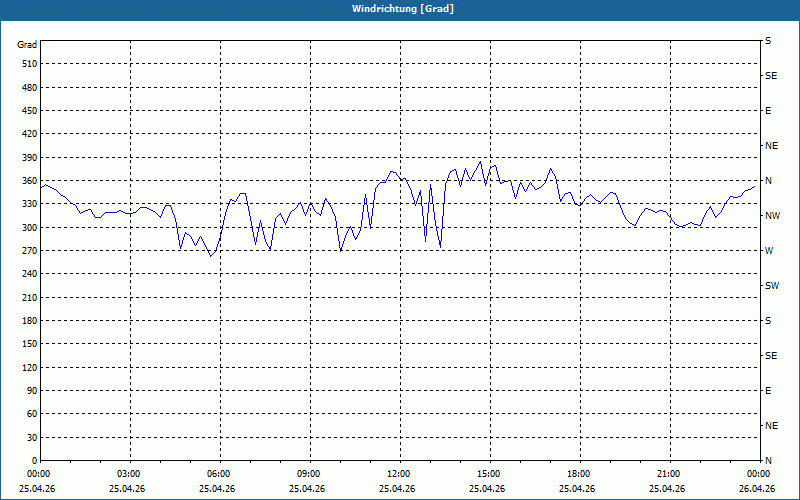The height and width of the screenshot is (500, 800).
Task: Pick the 21:00 time label
Action: coord(668,474)
